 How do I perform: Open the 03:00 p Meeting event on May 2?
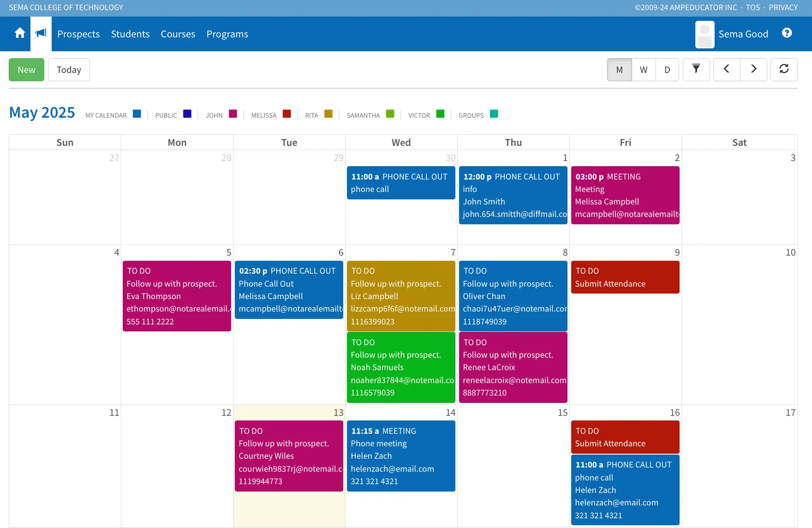click(x=625, y=195)
